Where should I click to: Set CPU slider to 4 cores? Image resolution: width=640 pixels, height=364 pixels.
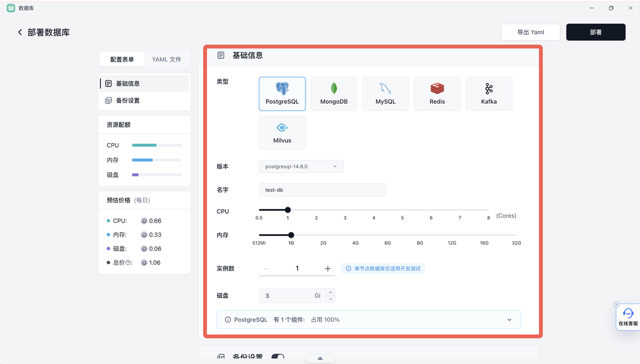(x=373, y=210)
